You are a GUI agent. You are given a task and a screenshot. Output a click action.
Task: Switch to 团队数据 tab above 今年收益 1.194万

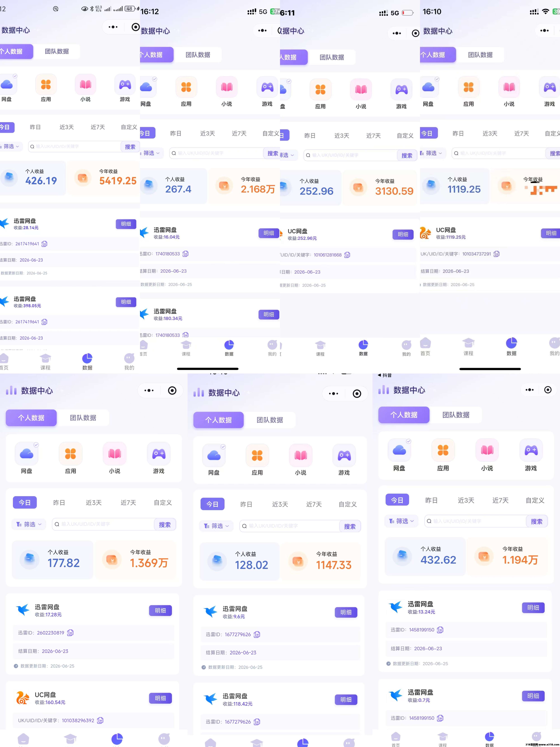[x=456, y=415]
